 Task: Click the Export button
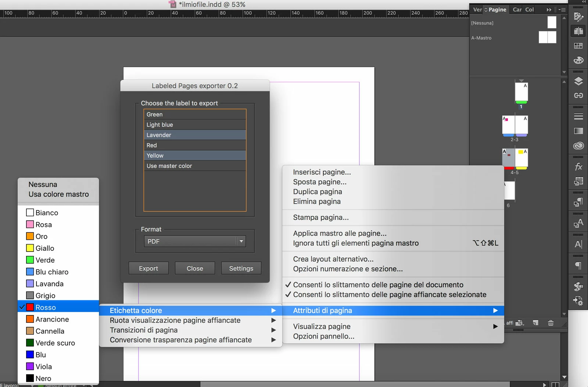148,268
